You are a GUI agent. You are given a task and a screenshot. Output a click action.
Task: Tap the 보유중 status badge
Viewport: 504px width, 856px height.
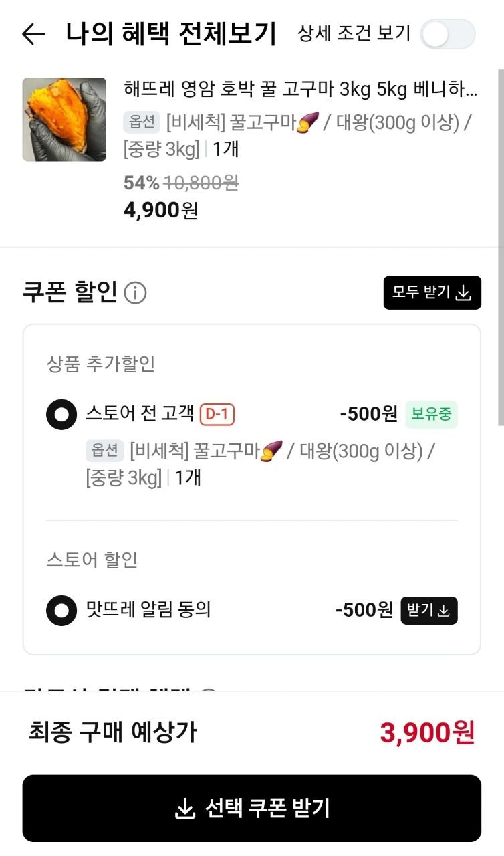click(431, 415)
